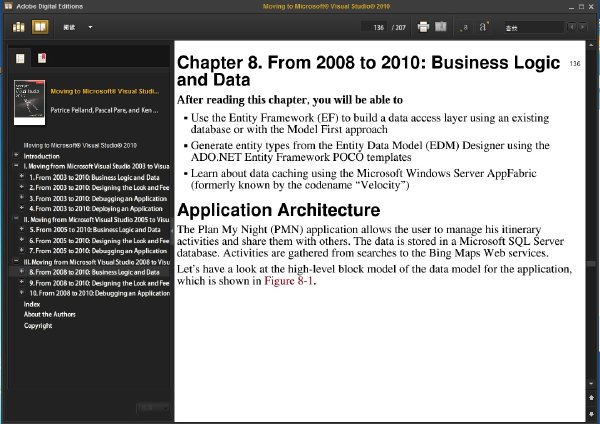Image resolution: width=600 pixels, height=424 pixels.
Task: Click the search text field in toolbar
Action: (534, 28)
